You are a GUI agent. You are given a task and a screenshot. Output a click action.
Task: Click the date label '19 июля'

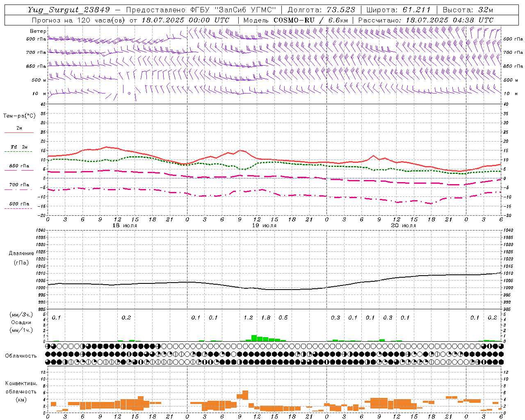point(264,226)
